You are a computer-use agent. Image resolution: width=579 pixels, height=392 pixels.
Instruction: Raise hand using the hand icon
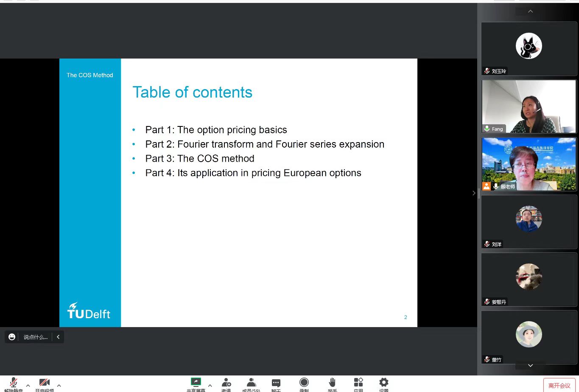pos(332,383)
